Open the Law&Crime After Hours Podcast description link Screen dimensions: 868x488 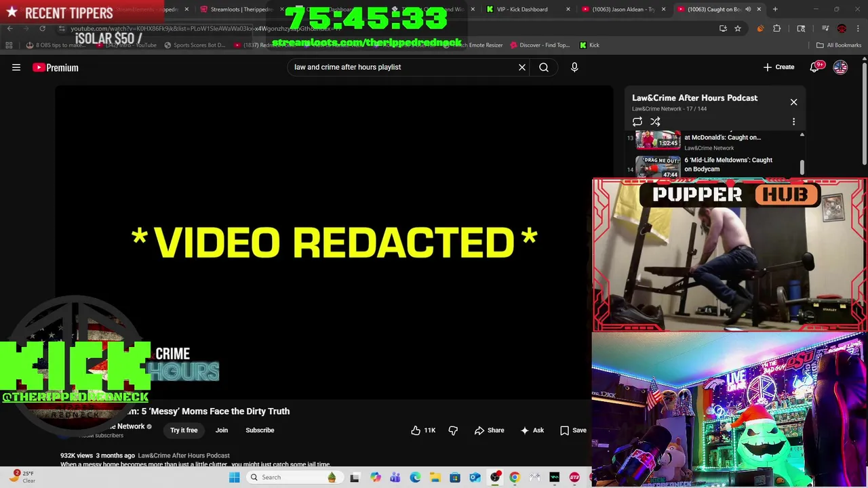pos(184,455)
